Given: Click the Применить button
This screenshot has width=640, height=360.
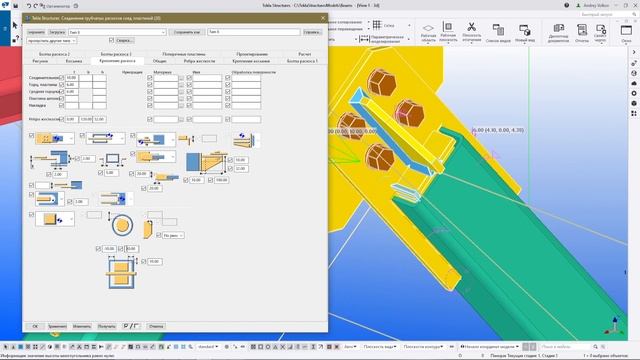Looking at the screenshot, I should 57,326.
